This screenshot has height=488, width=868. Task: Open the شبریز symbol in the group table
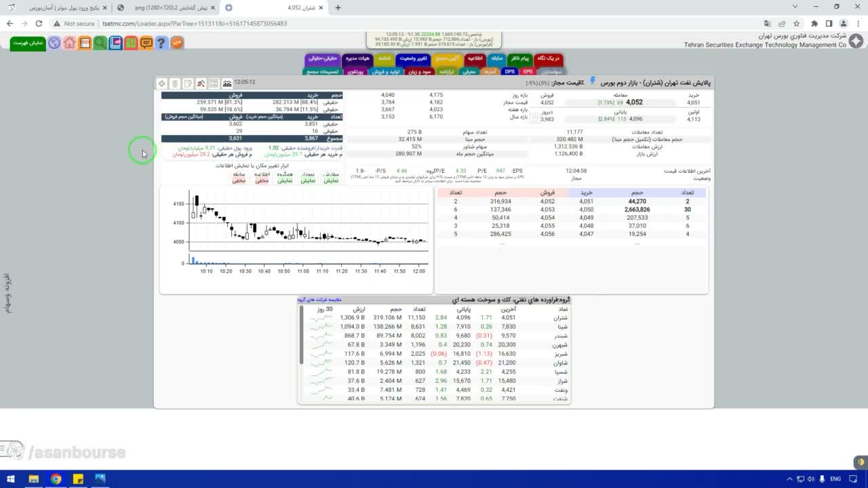[561, 354]
